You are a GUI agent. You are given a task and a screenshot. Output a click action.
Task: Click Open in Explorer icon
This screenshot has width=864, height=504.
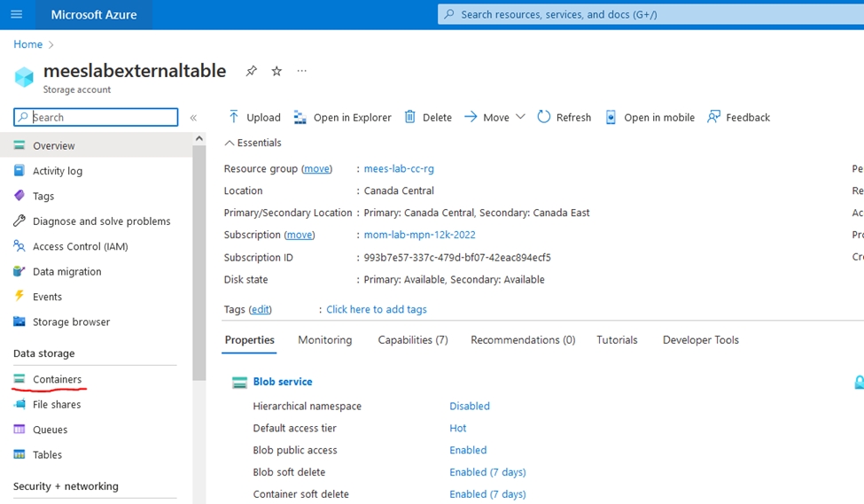pos(300,117)
